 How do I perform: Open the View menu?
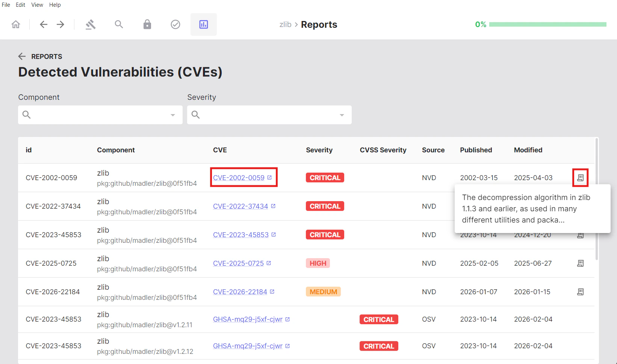[x=37, y=5]
